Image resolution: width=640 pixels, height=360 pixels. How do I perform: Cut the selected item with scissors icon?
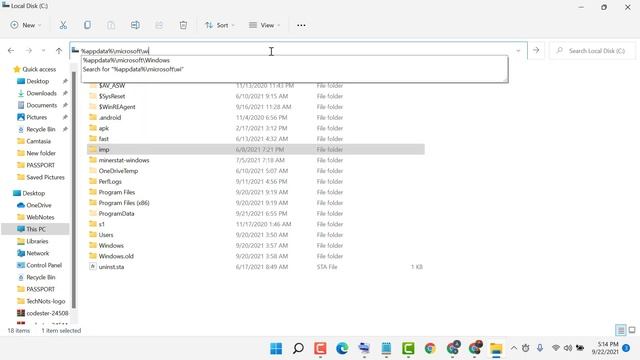(x=63, y=25)
